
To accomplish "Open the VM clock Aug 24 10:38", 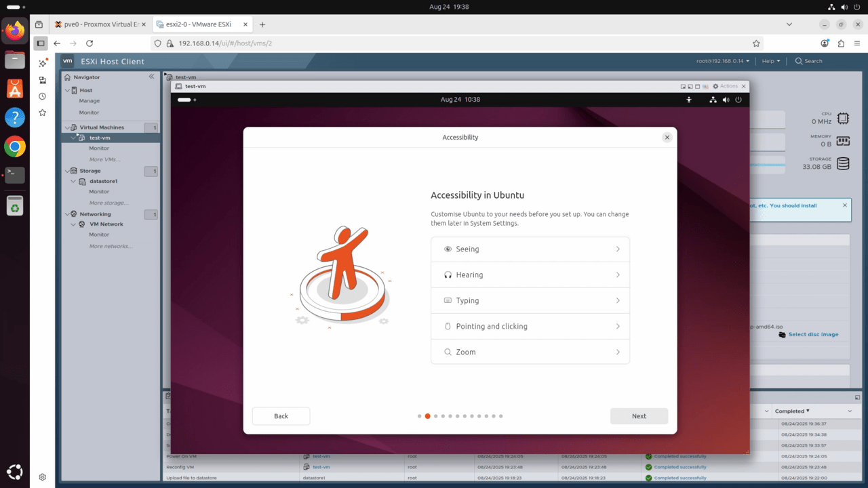I will click(x=460, y=100).
